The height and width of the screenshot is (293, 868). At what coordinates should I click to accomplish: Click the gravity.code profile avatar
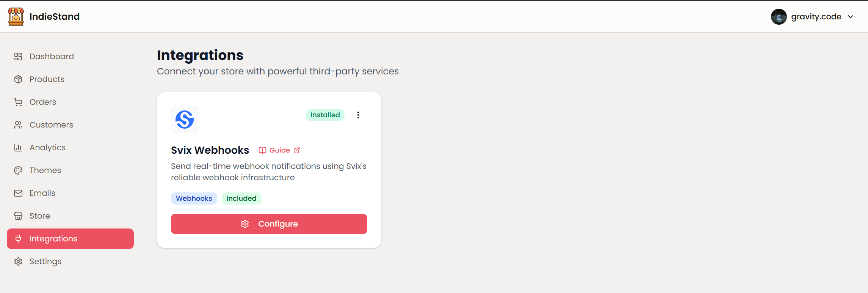pos(779,17)
